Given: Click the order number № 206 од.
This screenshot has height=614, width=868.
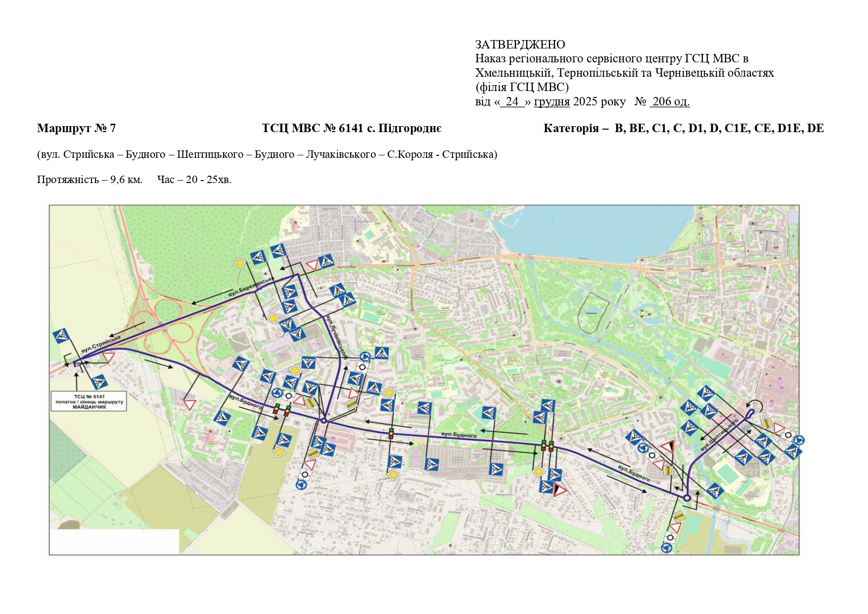Looking at the screenshot, I should pos(662,101).
